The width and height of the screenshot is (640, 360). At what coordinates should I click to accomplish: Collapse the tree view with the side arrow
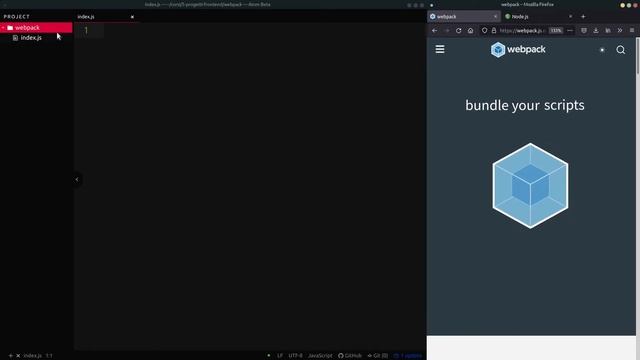(x=77, y=179)
